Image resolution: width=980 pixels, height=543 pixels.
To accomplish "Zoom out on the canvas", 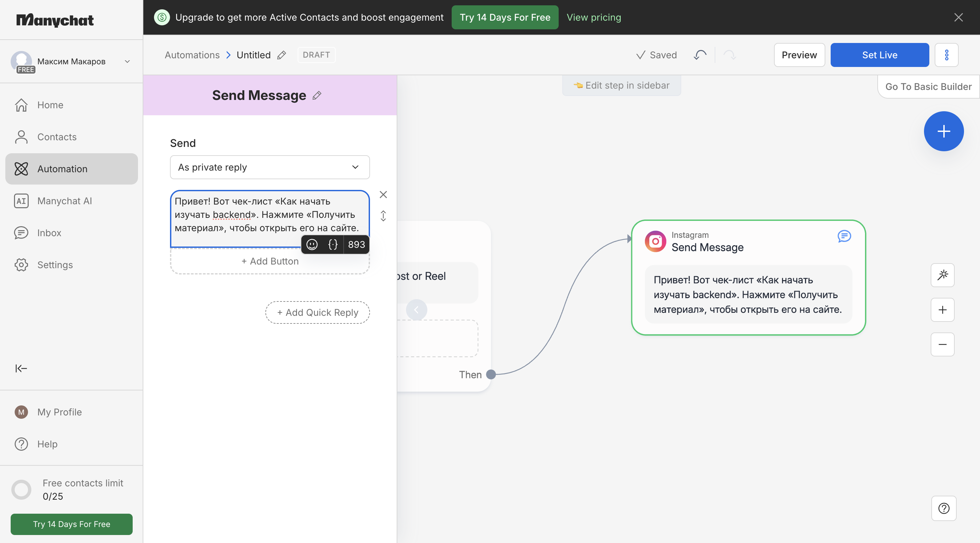I will (942, 344).
